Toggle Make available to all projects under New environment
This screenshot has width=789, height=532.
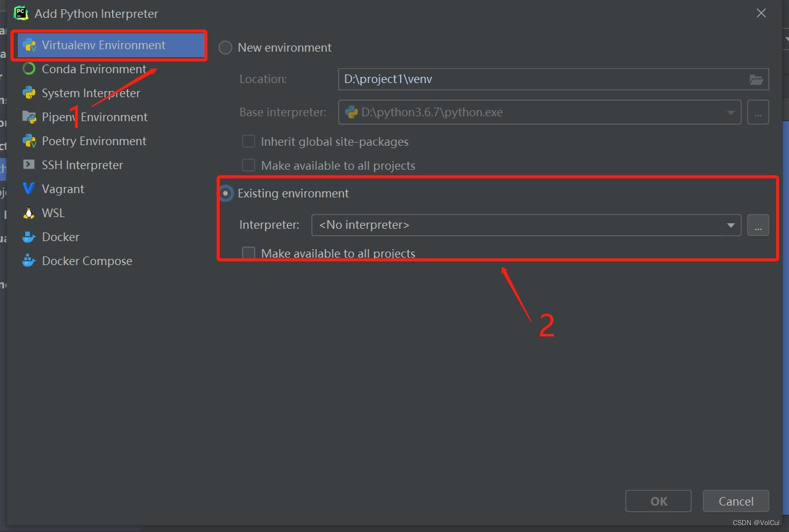tap(249, 165)
